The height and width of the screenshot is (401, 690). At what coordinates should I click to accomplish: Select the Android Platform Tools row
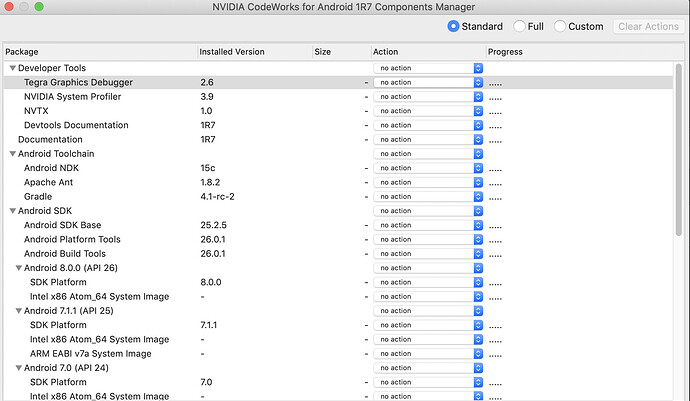coord(338,239)
